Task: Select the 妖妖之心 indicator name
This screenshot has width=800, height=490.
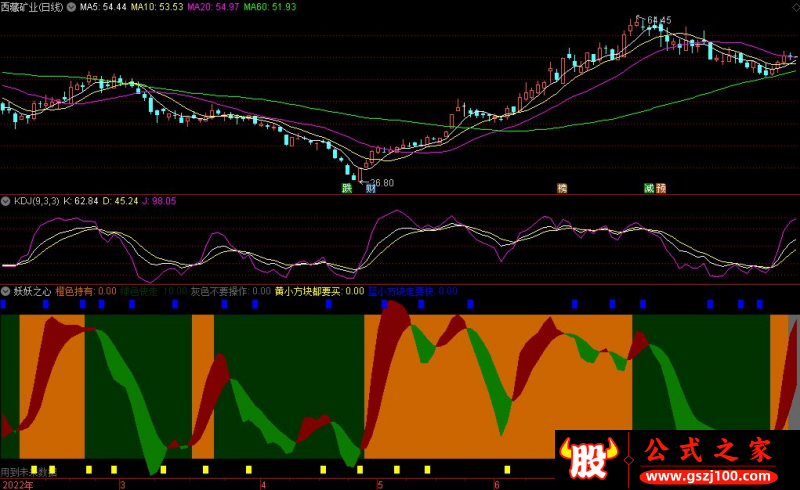Action: point(33,291)
